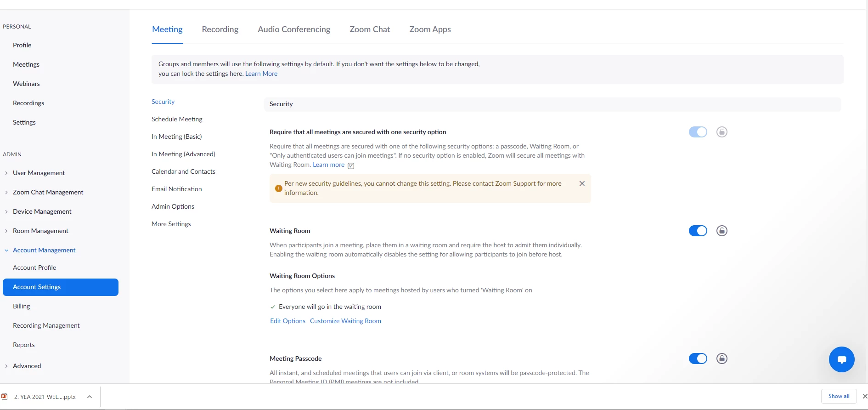Expand Zoom Chat Management section
The width and height of the screenshot is (868, 410).
click(48, 192)
